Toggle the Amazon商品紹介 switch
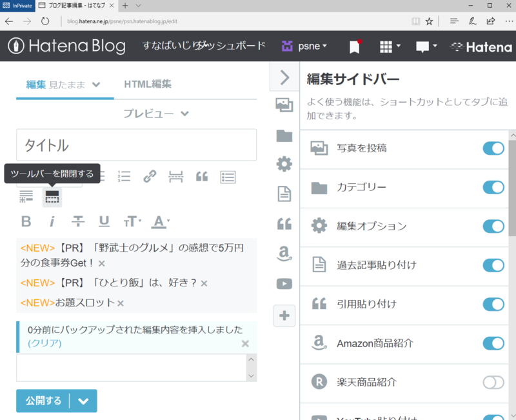The width and height of the screenshot is (516, 420). click(x=493, y=343)
